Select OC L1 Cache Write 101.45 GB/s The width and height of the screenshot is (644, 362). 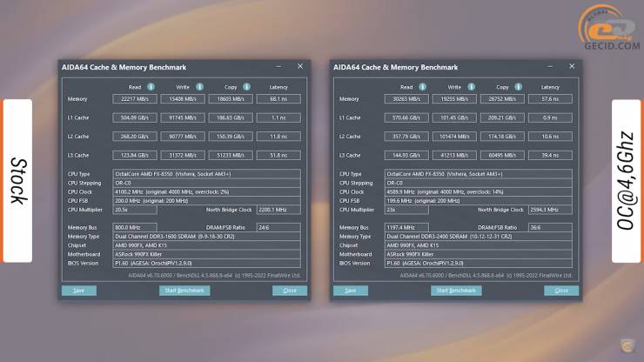point(454,118)
